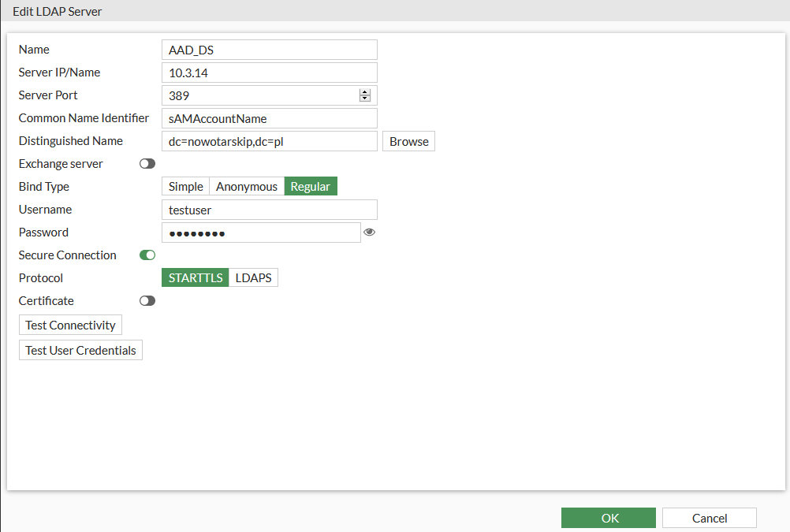Disable the Secure Connection toggle
790x532 pixels.
(x=147, y=255)
